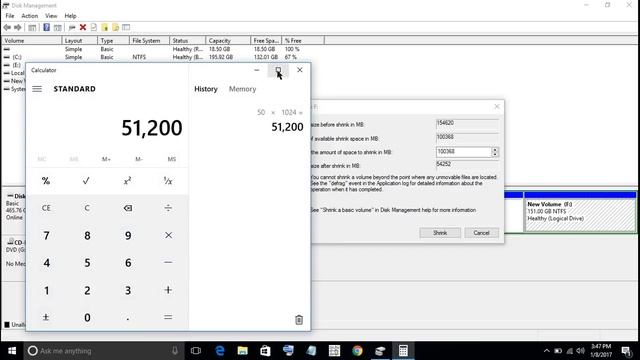Viewport: 640px width, 360px height.
Task: Open the View menu in Disk Management
Action: click(51, 16)
